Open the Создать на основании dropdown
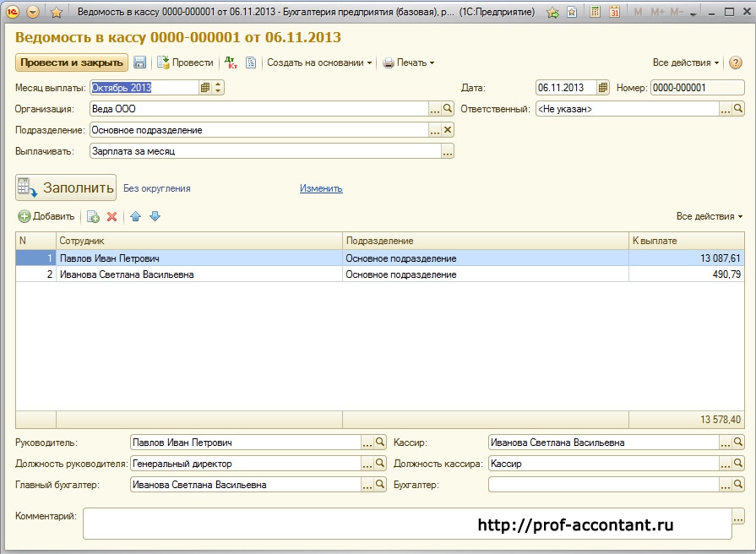Viewport: 756px width, 554px height. coord(319,62)
